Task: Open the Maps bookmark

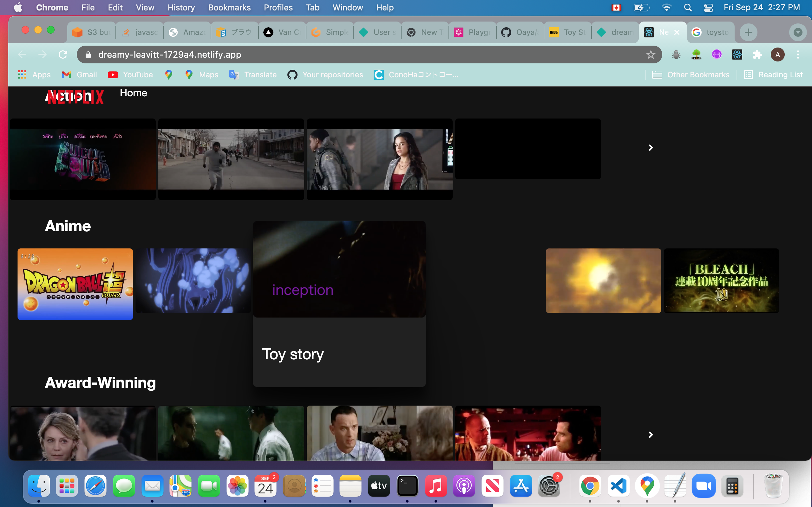Action: pos(201,74)
